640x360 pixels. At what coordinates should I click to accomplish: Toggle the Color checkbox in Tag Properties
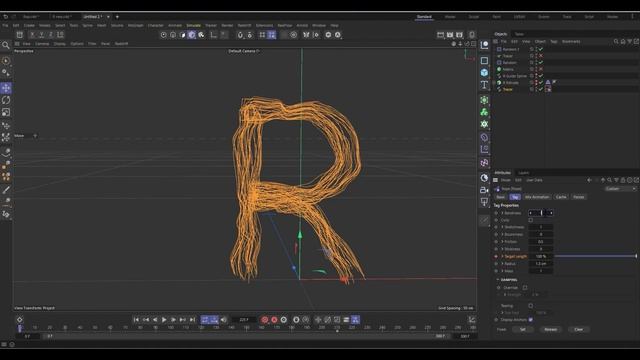530,220
